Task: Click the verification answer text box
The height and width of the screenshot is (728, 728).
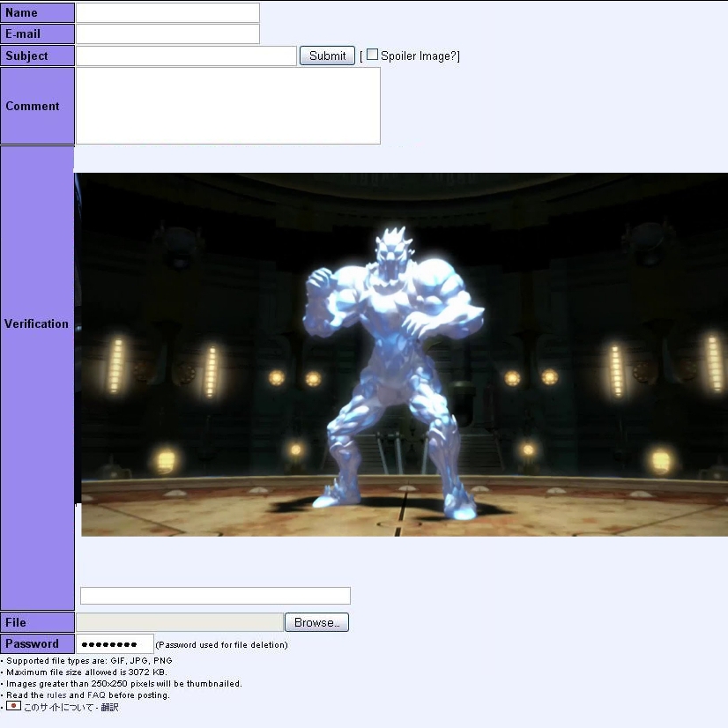Action: click(215, 596)
